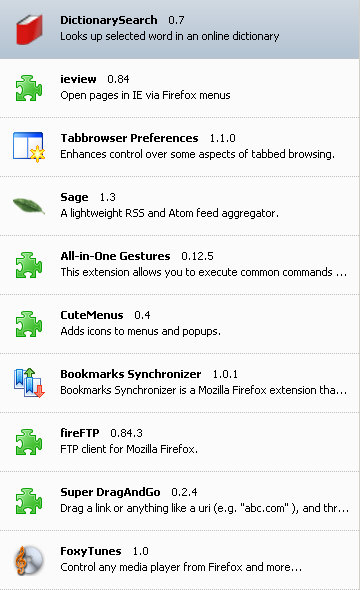Screen dimensions: 360x590
Task: Click the description 'Adds icons to menus and popups'
Action: [x=140, y=331]
